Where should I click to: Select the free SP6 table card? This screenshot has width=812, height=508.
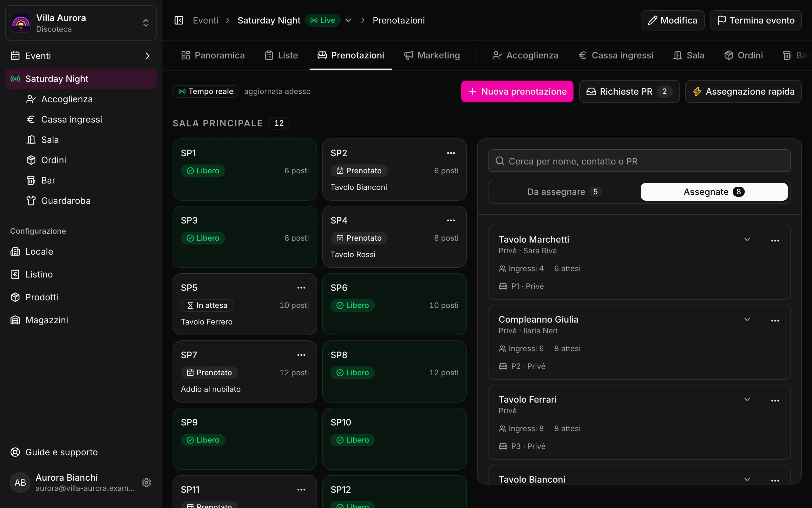click(394, 304)
